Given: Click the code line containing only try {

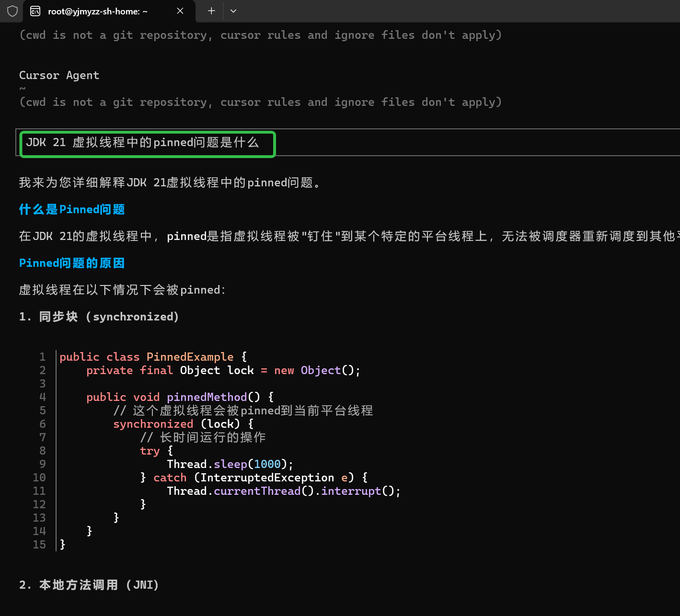Looking at the screenshot, I should coord(157,451).
